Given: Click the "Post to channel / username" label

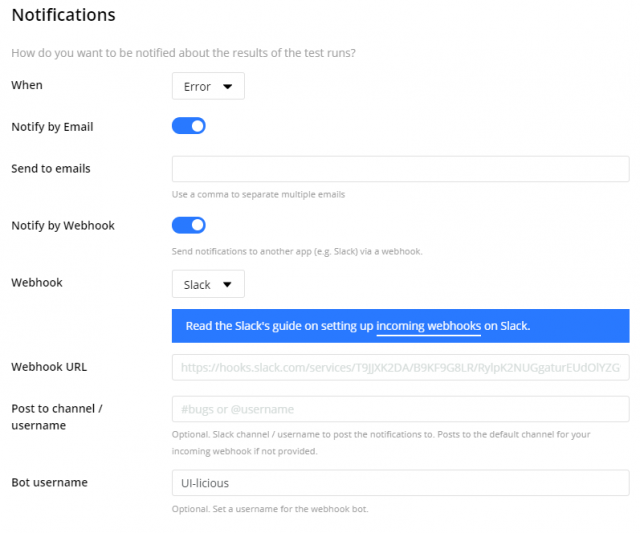Looking at the screenshot, I should [x=57, y=416].
